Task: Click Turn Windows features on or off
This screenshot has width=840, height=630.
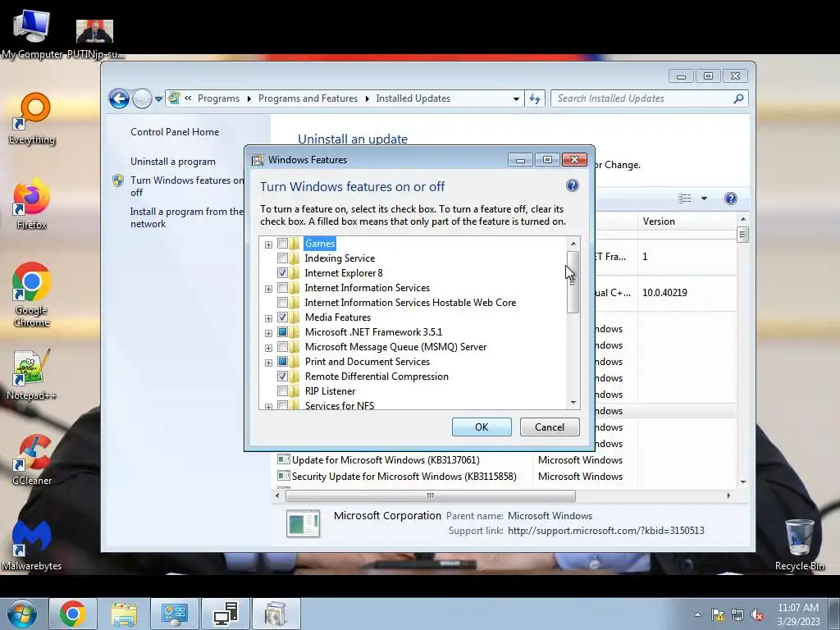Action: [x=187, y=186]
